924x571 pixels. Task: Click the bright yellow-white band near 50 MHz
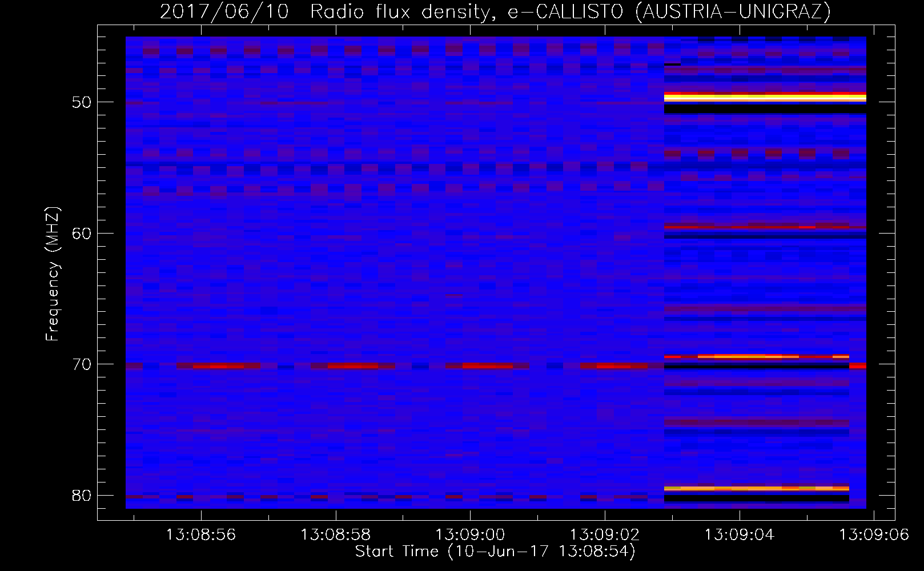(x=765, y=98)
